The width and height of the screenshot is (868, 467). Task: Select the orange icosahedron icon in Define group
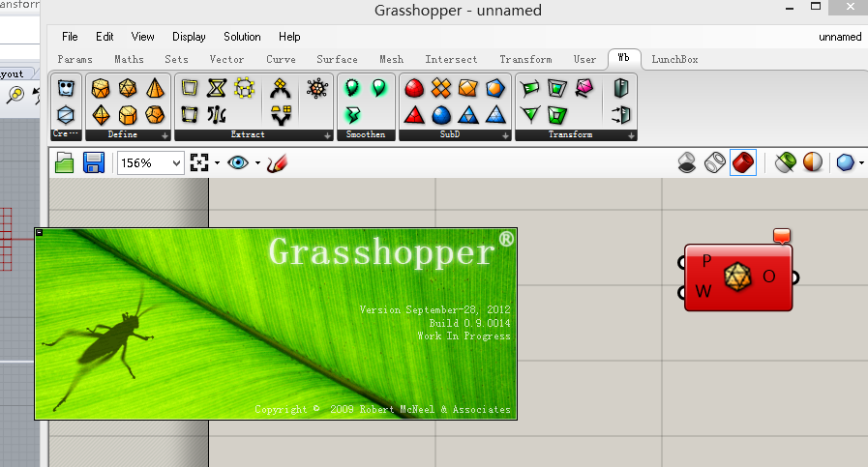pyautogui.click(x=128, y=88)
